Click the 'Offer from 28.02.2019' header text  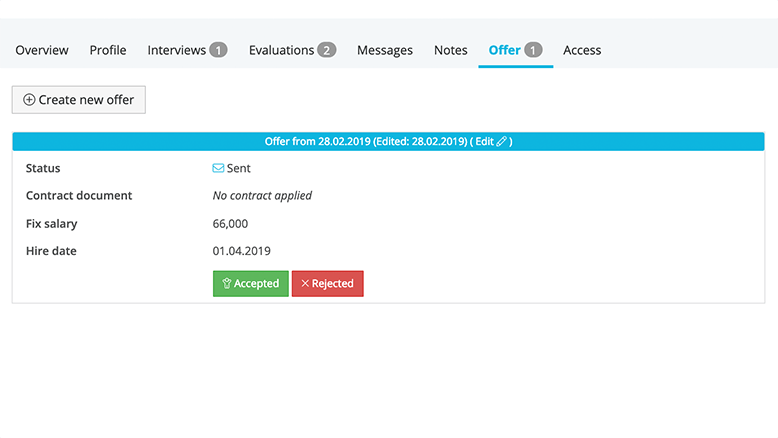pos(318,141)
